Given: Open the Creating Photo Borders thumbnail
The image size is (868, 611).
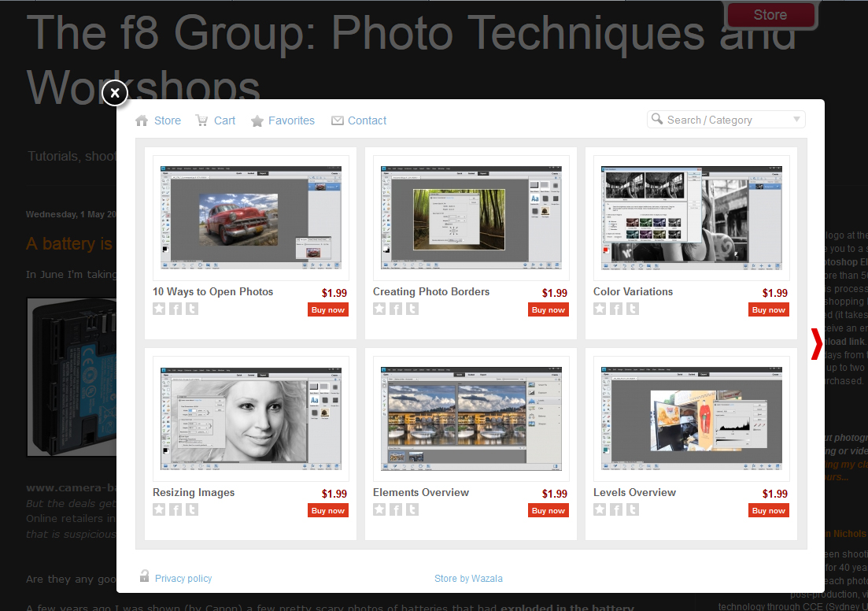Looking at the screenshot, I should [x=471, y=217].
